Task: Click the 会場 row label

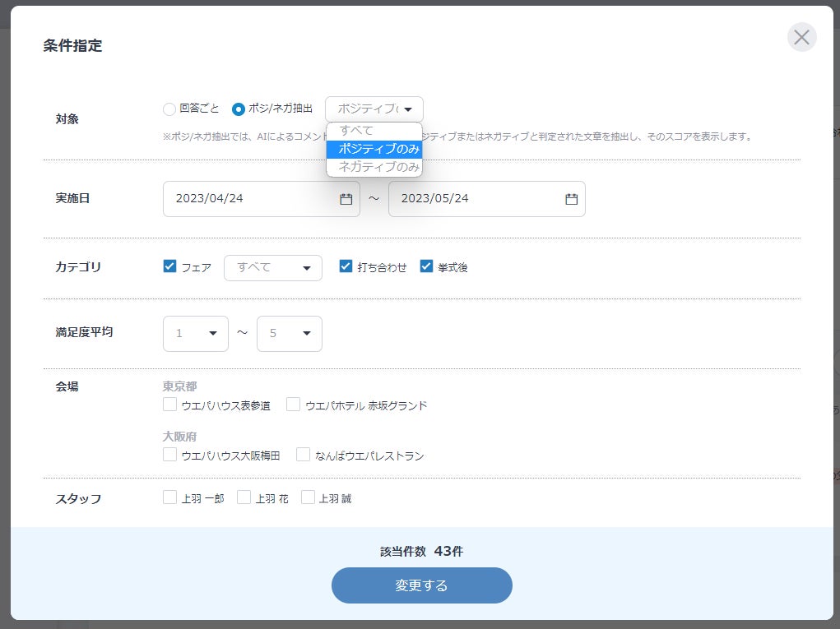Action: click(x=67, y=386)
